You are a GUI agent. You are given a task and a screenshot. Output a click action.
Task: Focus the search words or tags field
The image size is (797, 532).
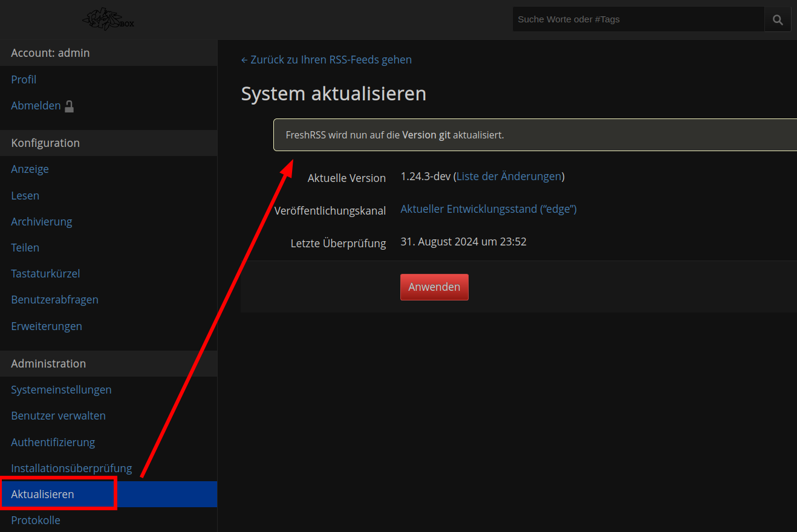639,19
